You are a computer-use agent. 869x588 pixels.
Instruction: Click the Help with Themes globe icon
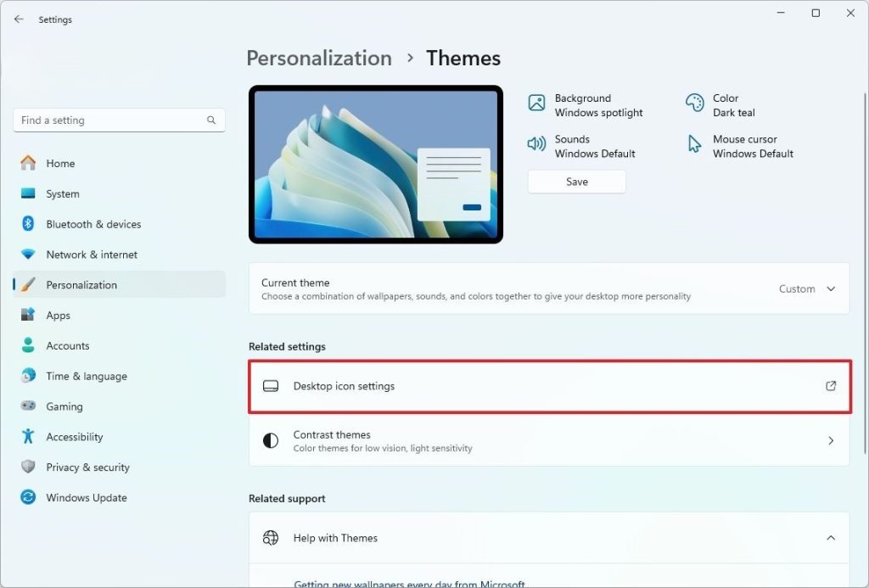coord(271,538)
